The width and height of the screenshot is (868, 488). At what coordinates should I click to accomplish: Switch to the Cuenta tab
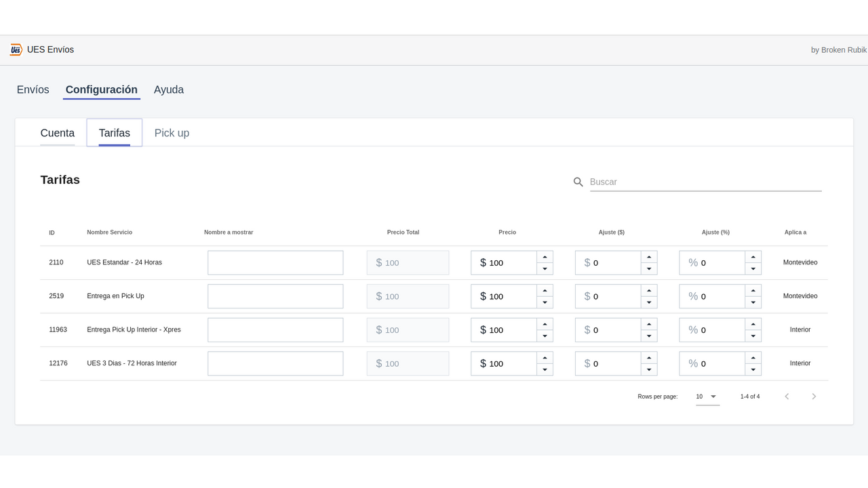coord(57,133)
